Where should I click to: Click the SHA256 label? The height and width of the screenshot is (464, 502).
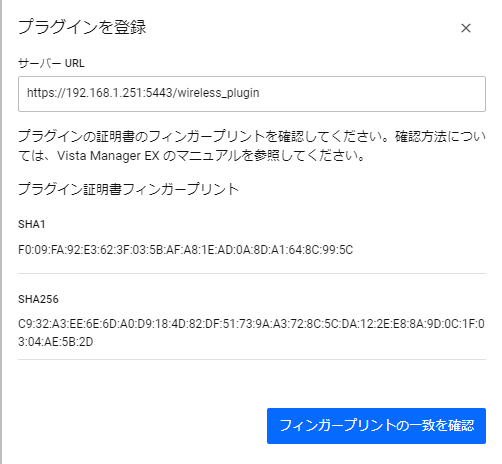[38, 299]
